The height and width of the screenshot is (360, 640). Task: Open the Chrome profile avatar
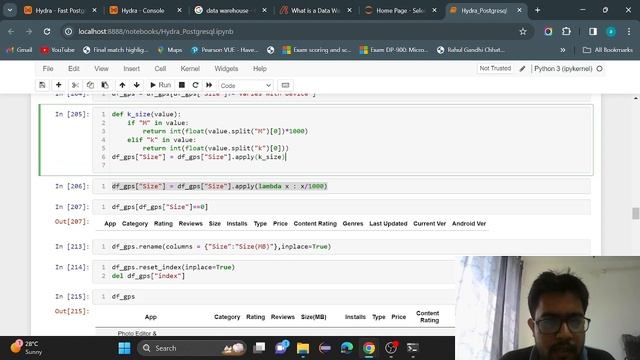[x=611, y=31]
